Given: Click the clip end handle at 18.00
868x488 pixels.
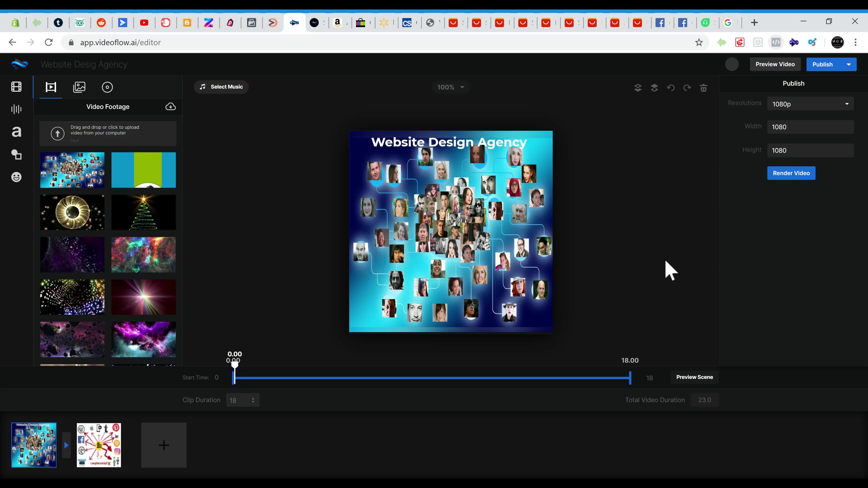Looking at the screenshot, I should point(630,378).
